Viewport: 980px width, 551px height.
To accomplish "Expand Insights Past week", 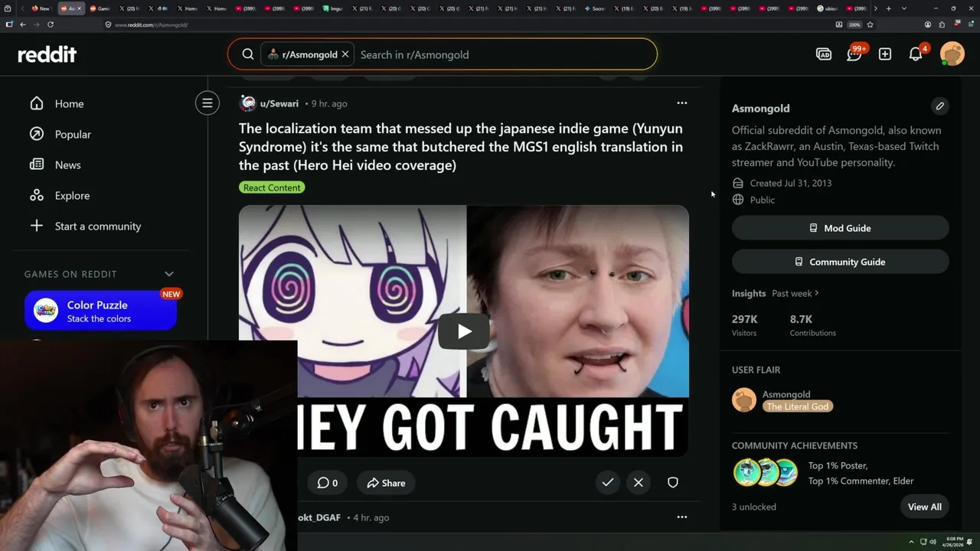I will click(795, 293).
